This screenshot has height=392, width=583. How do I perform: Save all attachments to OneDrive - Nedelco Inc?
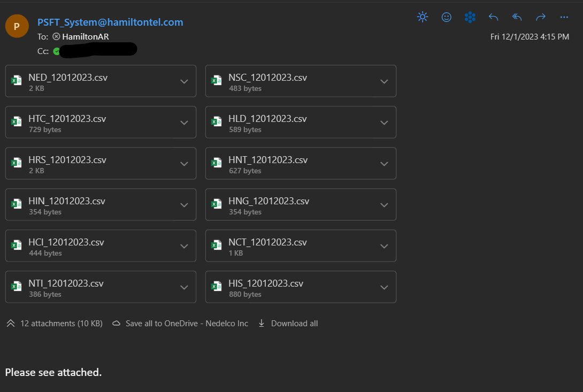pos(186,323)
